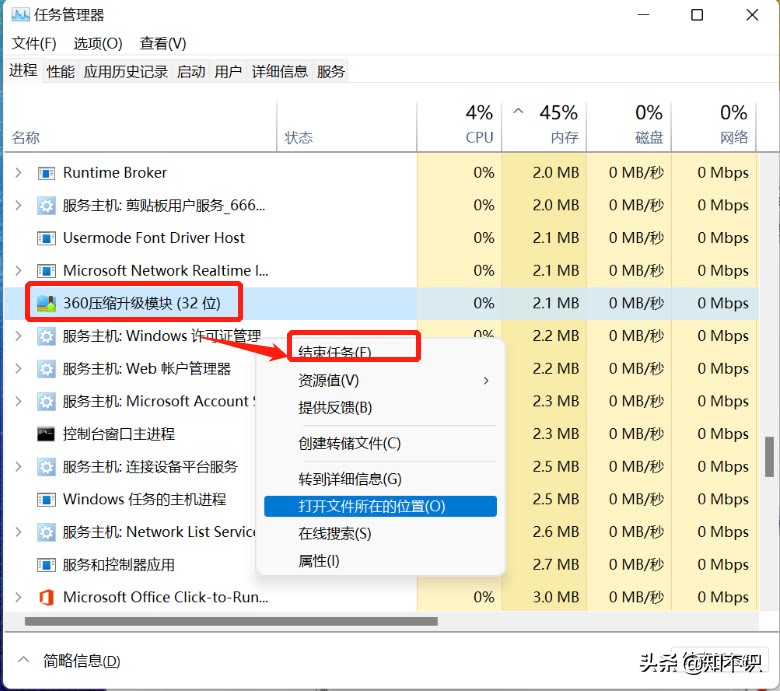780x691 pixels.
Task: Sort by the 磁盘 column header
Action: coord(629,126)
